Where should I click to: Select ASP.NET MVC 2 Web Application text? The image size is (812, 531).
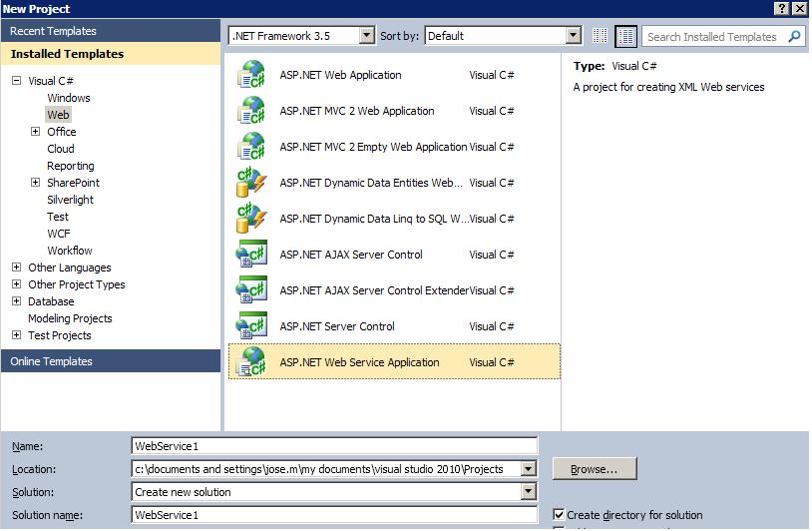coord(357,111)
